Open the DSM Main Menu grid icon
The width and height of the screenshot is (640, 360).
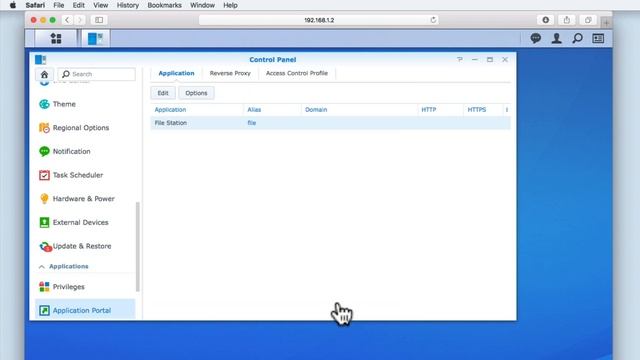pos(56,38)
